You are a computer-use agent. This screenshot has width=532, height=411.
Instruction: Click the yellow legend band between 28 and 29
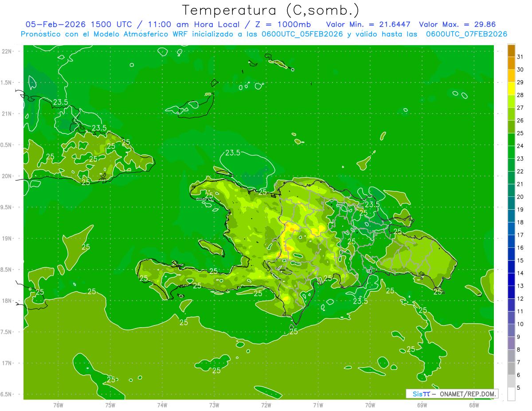pos(511,89)
